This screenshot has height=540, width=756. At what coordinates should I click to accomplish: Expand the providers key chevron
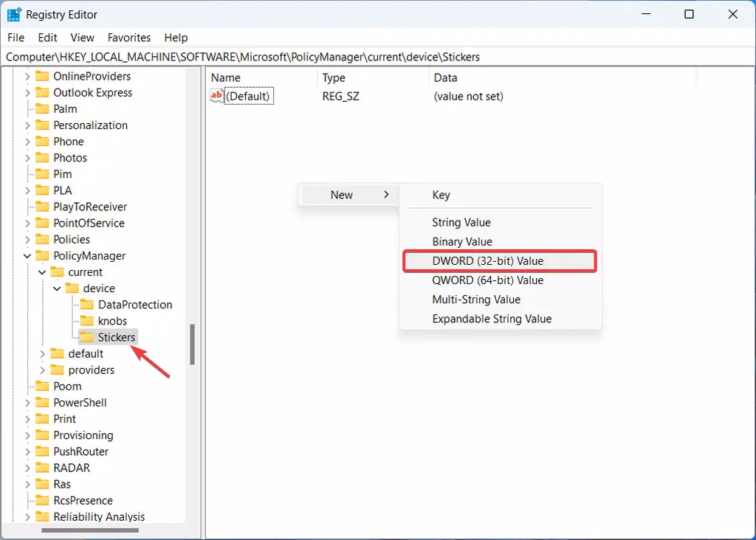click(42, 370)
